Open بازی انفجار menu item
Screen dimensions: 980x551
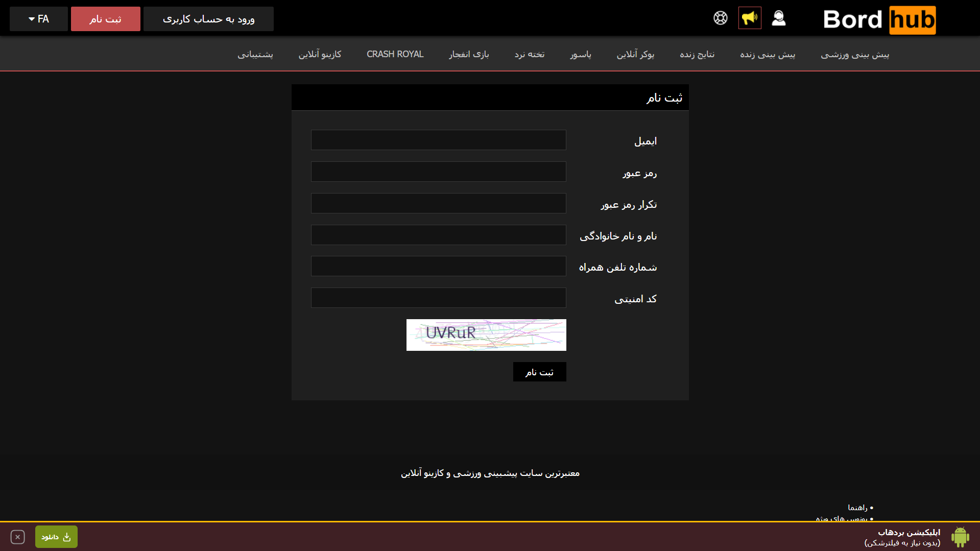click(469, 54)
